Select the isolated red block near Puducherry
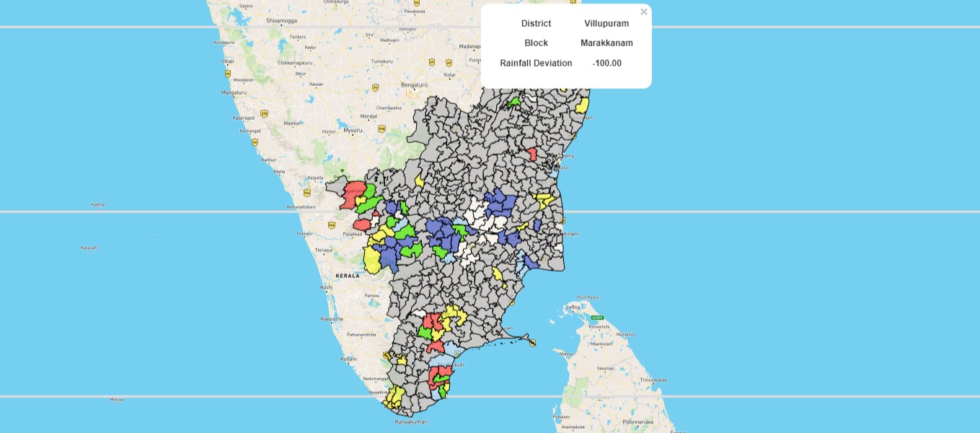The height and width of the screenshot is (433, 980). pyautogui.click(x=532, y=154)
